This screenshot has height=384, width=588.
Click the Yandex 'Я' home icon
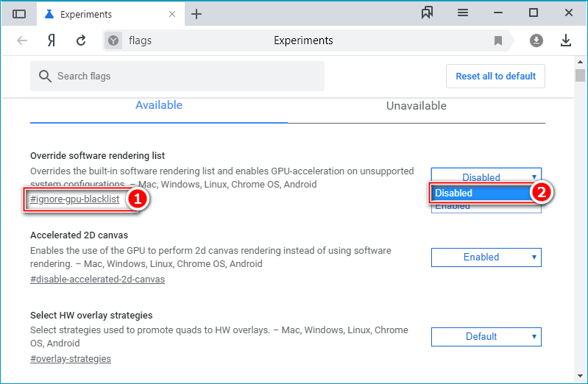point(52,40)
